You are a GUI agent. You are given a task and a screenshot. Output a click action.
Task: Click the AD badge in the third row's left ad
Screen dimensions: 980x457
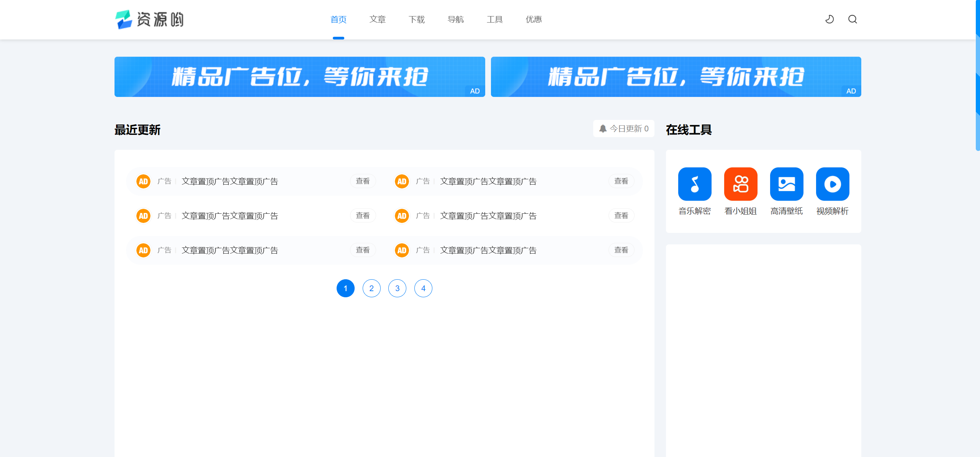click(x=143, y=250)
